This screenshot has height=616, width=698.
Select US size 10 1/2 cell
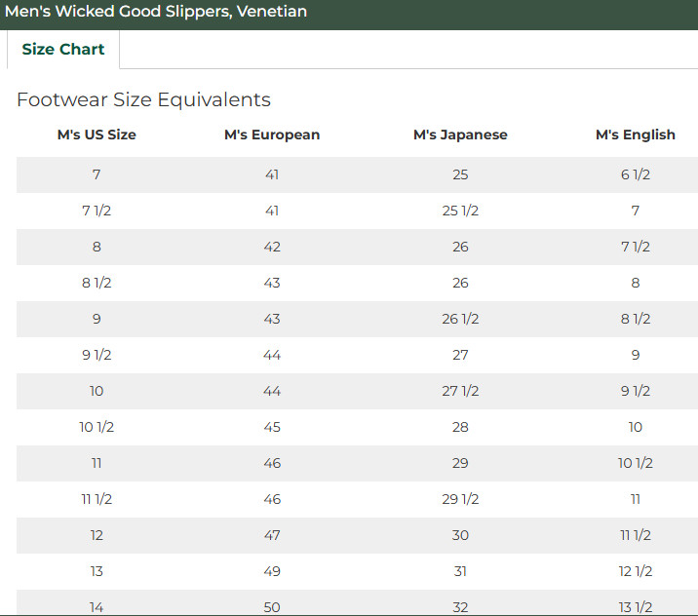coord(97,427)
